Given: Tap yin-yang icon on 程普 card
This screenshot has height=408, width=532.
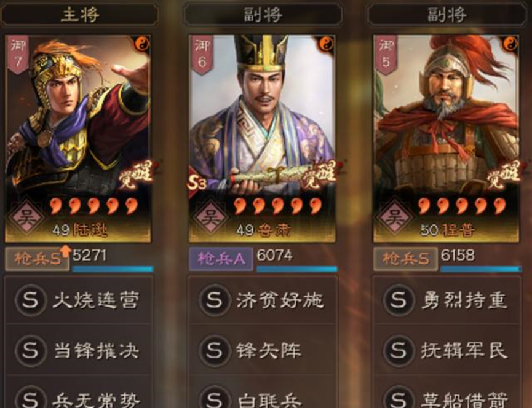Looking at the screenshot, I should pos(510,44).
